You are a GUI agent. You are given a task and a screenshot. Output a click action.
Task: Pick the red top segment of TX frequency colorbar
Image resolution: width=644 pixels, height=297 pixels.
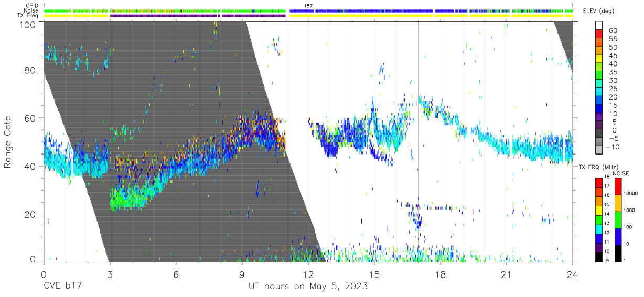[x=599, y=182]
